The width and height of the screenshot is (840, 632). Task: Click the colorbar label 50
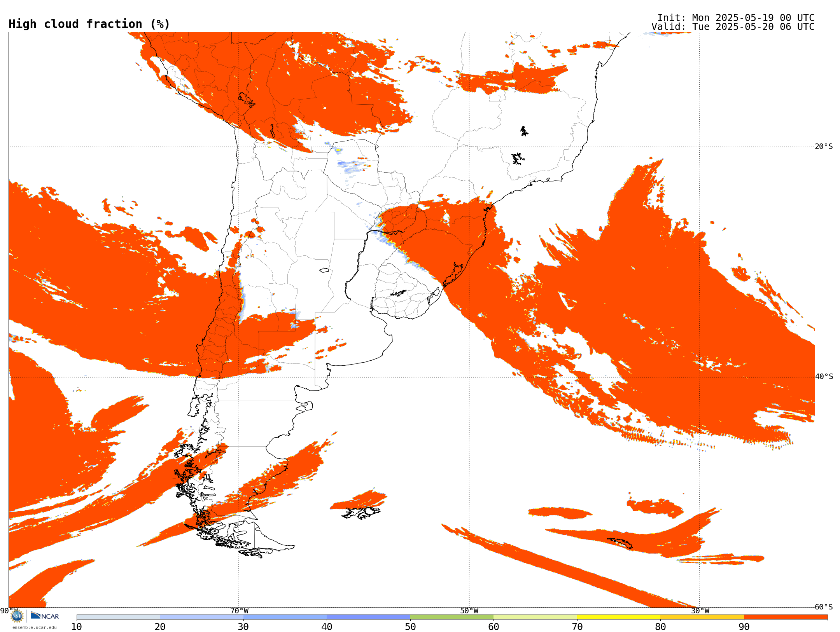pyautogui.click(x=410, y=627)
